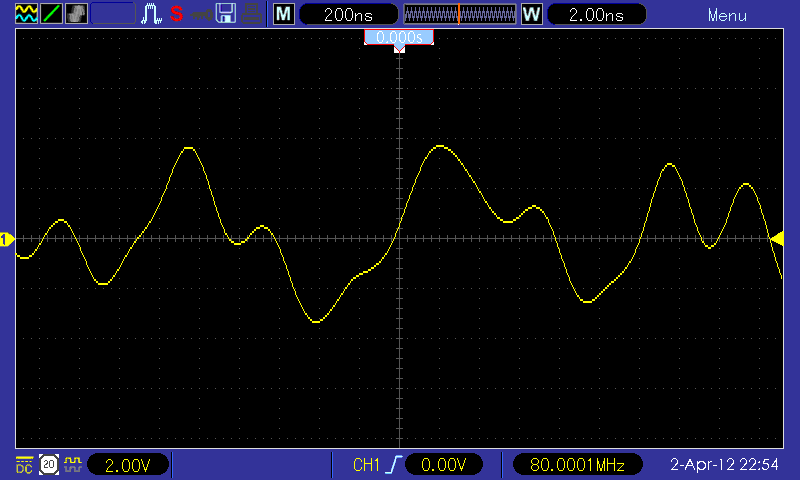Click the W window timebase icon

(532, 14)
